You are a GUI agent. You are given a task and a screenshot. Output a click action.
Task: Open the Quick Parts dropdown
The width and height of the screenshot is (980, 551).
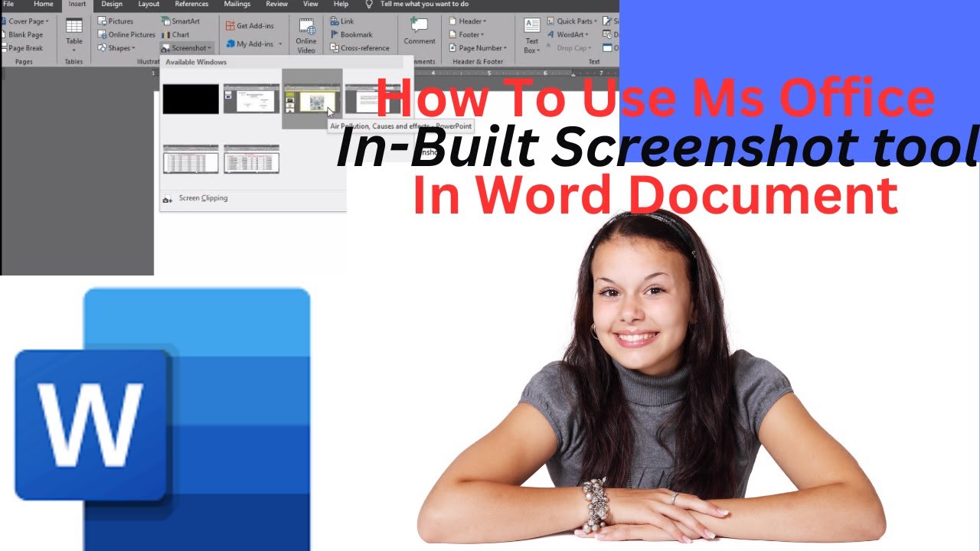(572, 21)
